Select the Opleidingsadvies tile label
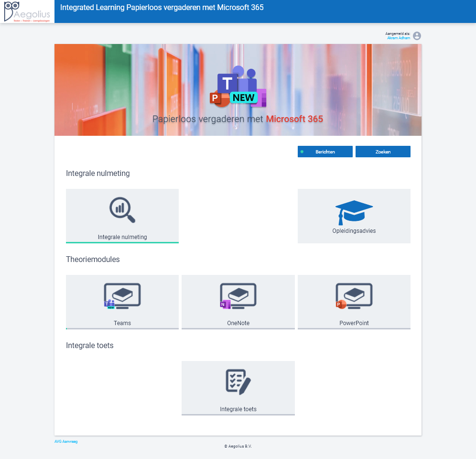The height and width of the screenshot is (459, 476). click(354, 231)
